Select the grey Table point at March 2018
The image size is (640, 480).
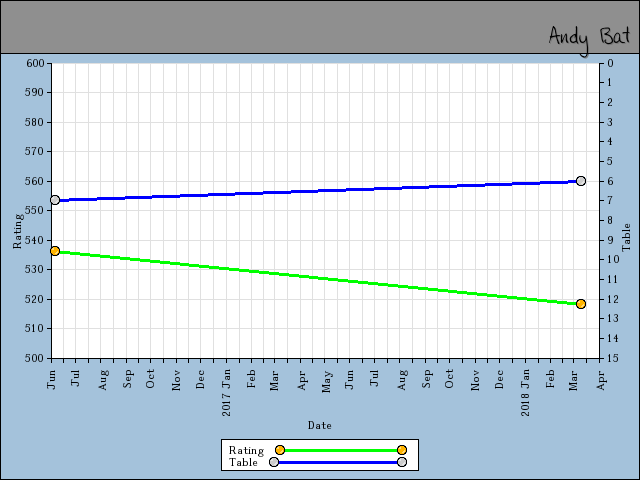pyautogui.click(x=581, y=181)
